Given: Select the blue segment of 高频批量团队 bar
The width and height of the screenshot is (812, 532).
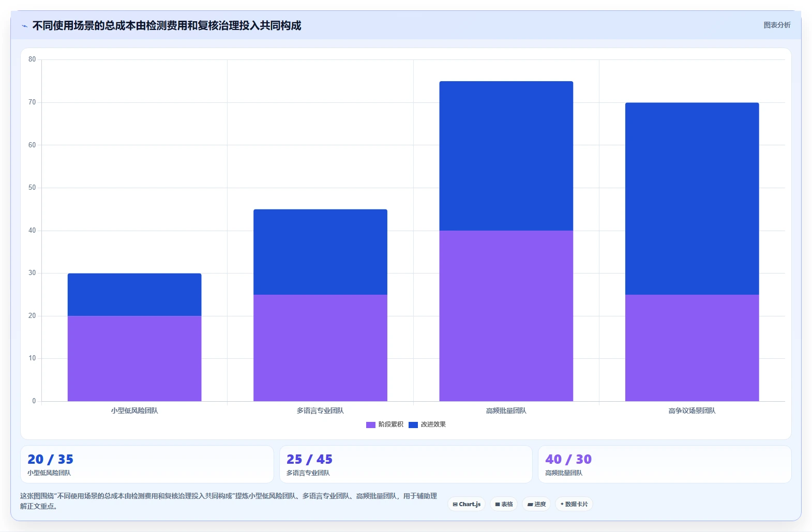Looking at the screenshot, I should pos(506,156).
